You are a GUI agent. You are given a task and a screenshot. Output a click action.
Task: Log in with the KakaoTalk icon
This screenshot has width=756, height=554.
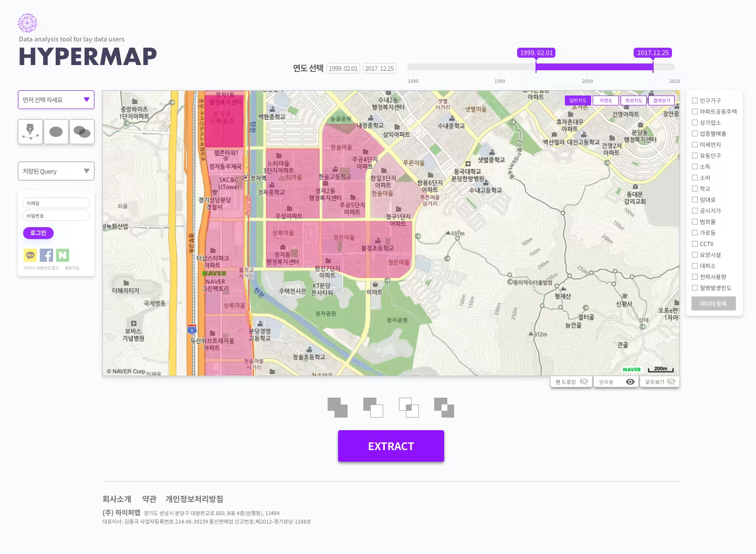tap(30, 255)
